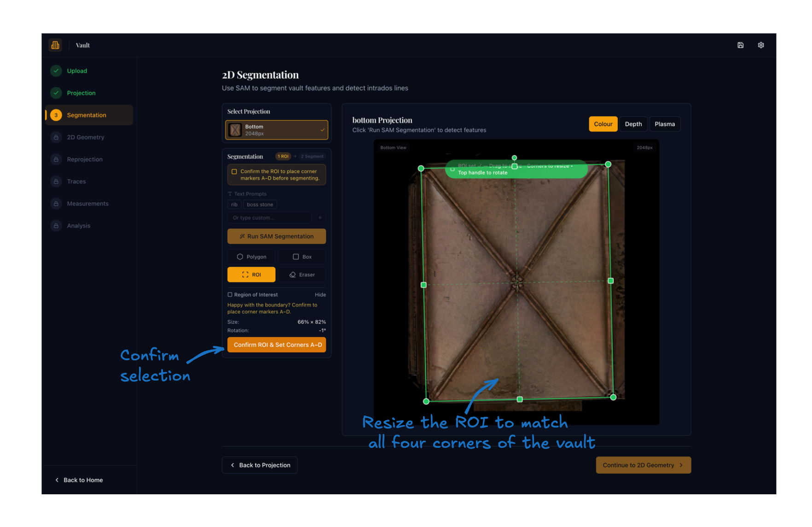
Task: Toggle the Region of Interest checkbox
Action: pyautogui.click(x=230, y=295)
